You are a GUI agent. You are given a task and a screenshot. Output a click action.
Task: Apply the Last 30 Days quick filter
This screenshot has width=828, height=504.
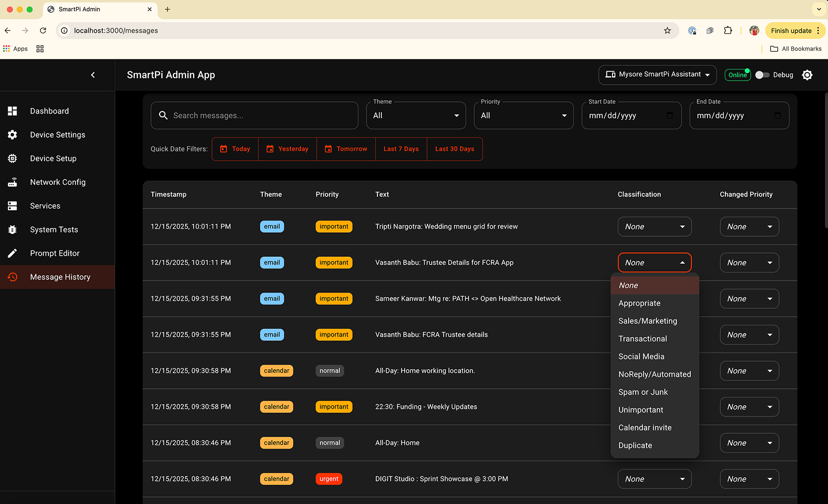point(455,149)
